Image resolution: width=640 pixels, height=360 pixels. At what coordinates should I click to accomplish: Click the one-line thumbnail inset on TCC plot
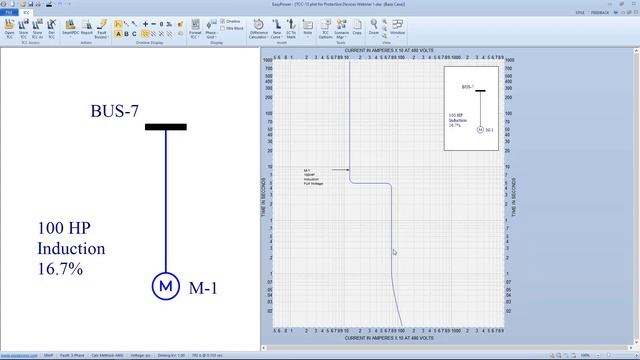471,109
